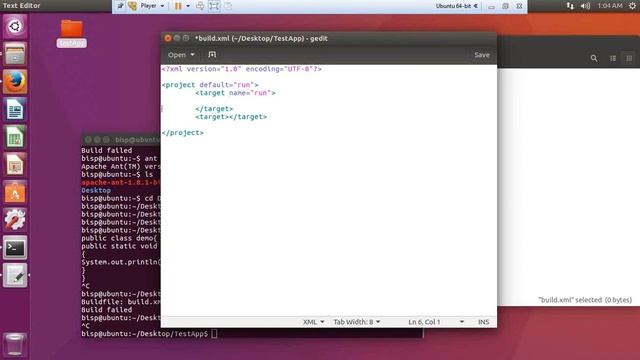640x360 pixels.
Task: Open the sound volume indicator
Action: (x=585, y=6)
